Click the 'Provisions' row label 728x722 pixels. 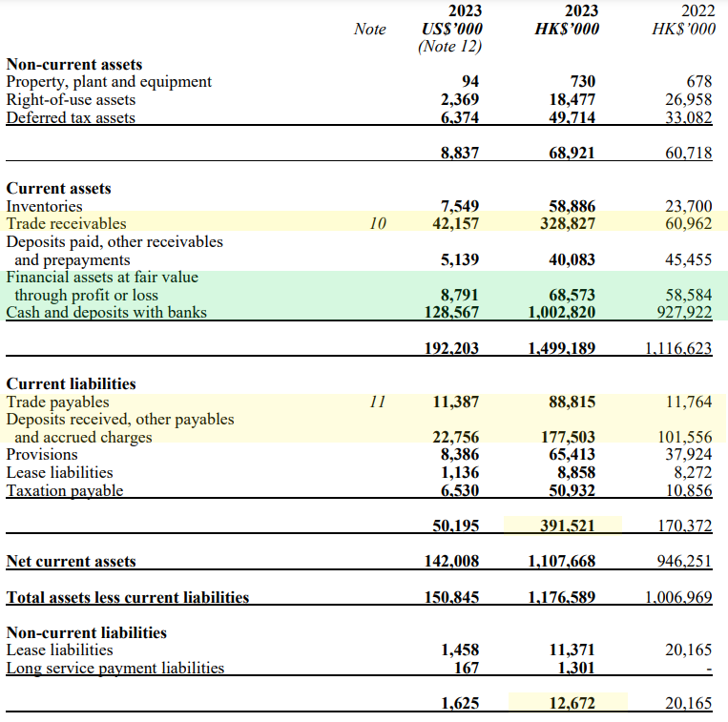42,455
